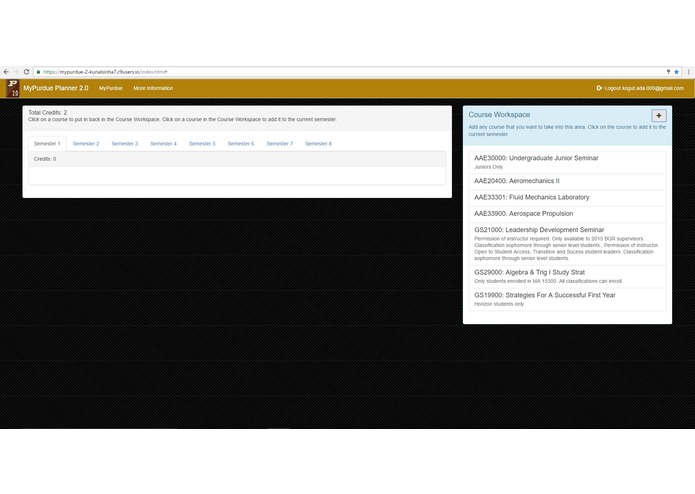Add AAE30000 Undergraduate Junior Seminar course

click(x=567, y=162)
